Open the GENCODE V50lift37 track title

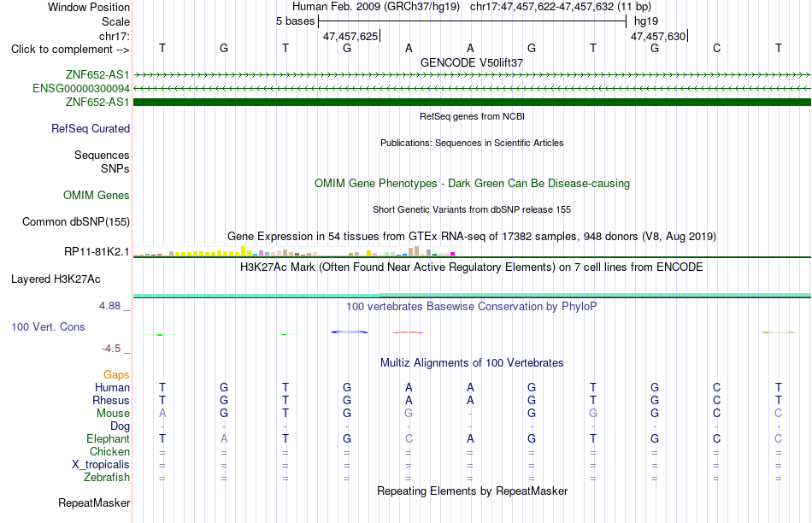point(472,62)
